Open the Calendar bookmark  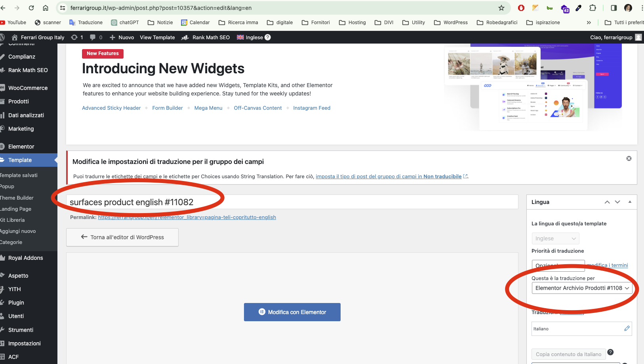point(195,23)
